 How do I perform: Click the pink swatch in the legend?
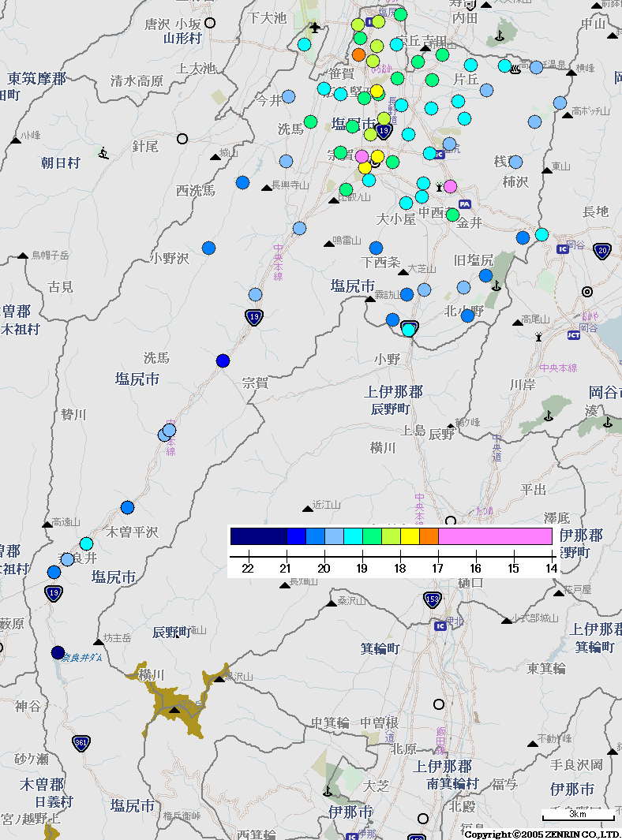494,536
